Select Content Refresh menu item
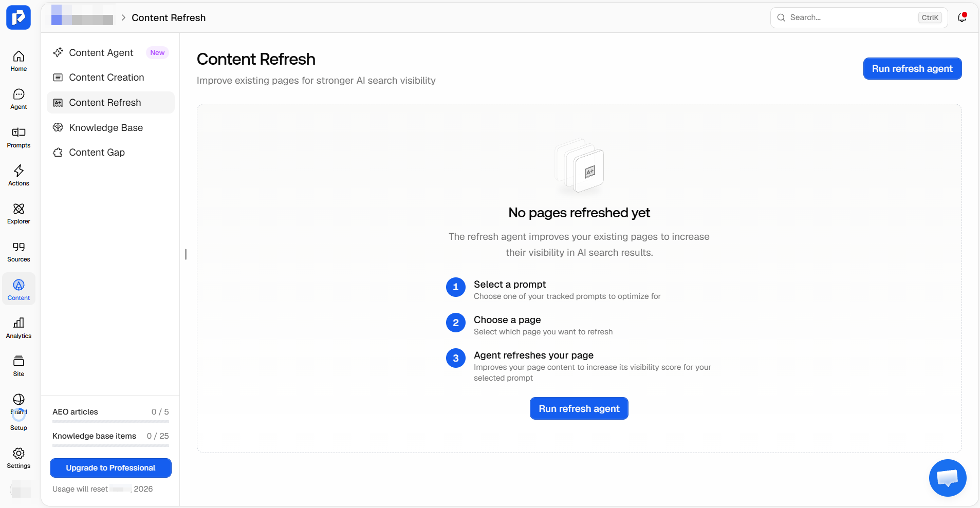 pyautogui.click(x=110, y=103)
